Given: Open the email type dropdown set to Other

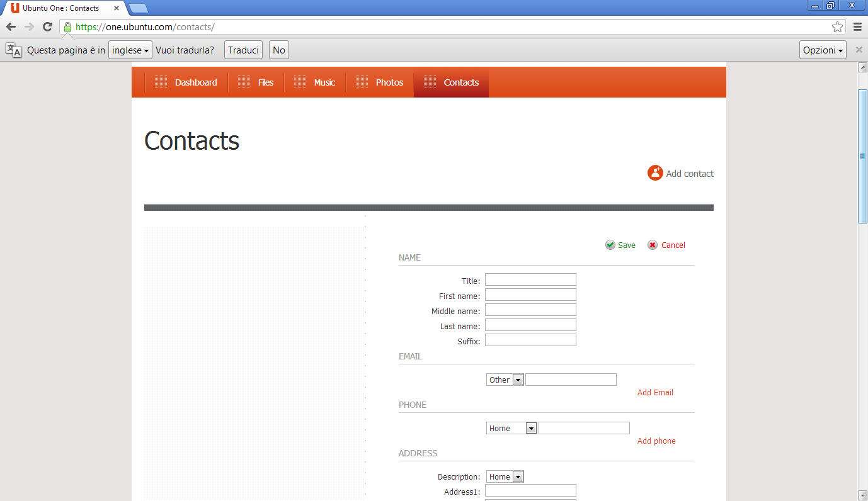Looking at the screenshot, I should click(x=505, y=380).
